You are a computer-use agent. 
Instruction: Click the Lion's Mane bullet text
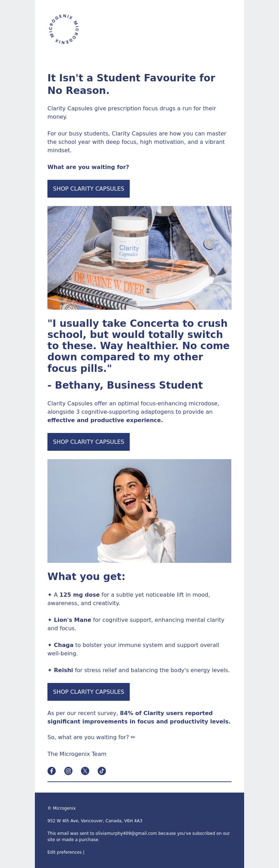point(136,624)
